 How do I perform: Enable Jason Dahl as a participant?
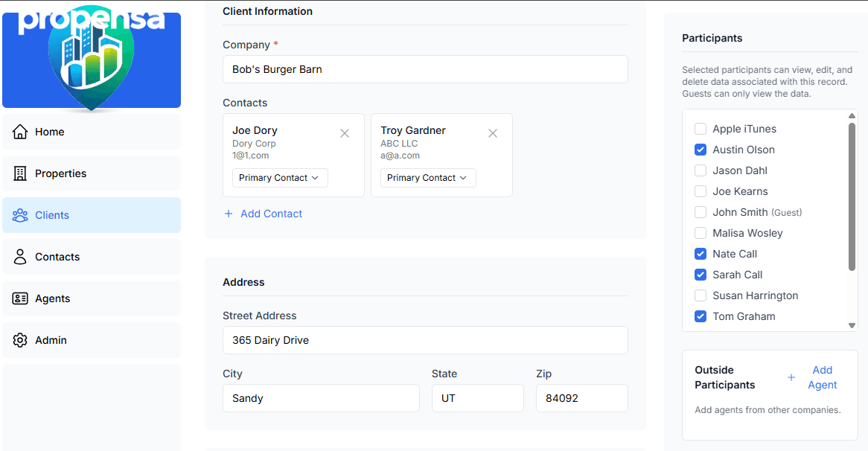pyautogui.click(x=700, y=170)
